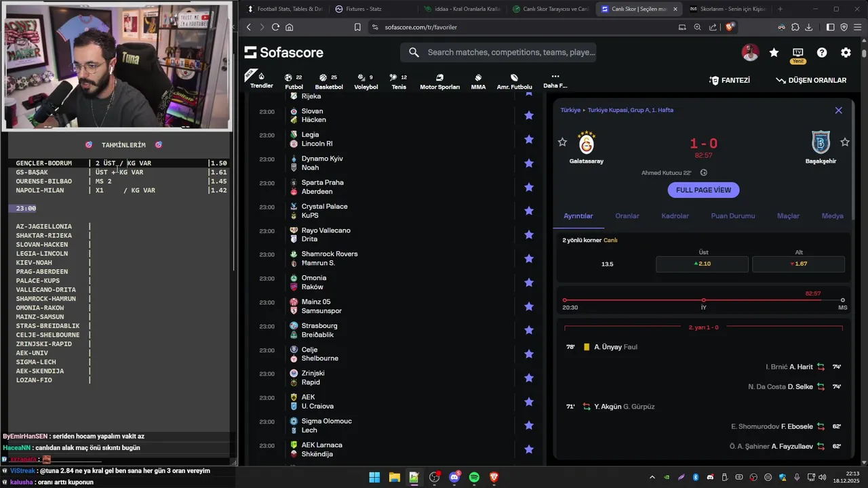Open Sofascore settings gear
Viewport: 868px width, 488px height.
pos(846,52)
